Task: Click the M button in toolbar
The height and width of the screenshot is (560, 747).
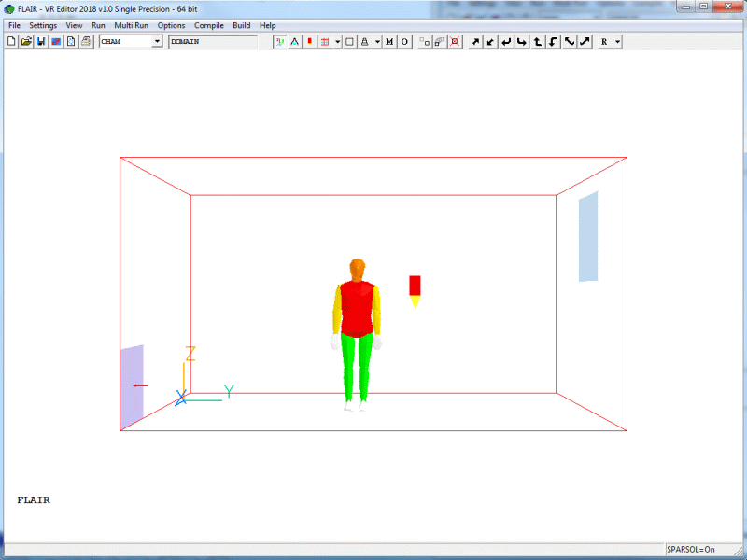Action: [389, 42]
